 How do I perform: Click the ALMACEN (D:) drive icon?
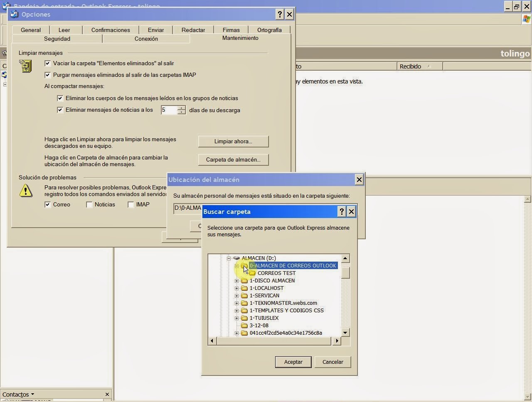[236, 258]
